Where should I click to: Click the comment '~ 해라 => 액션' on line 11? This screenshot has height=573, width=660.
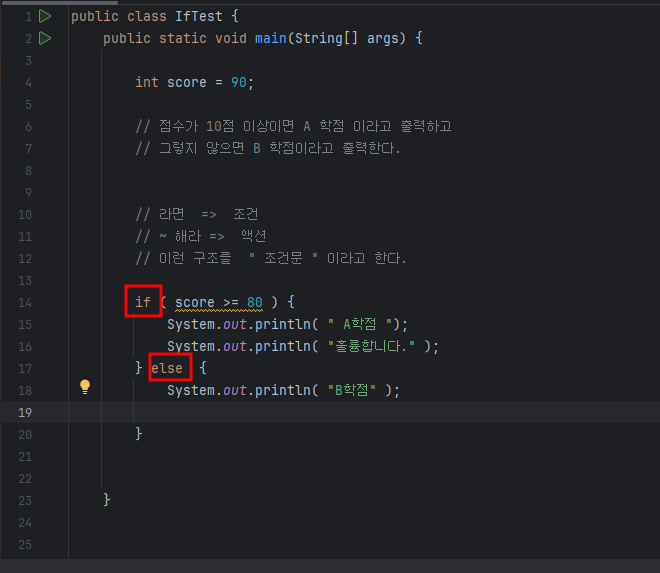coord(201,236)
